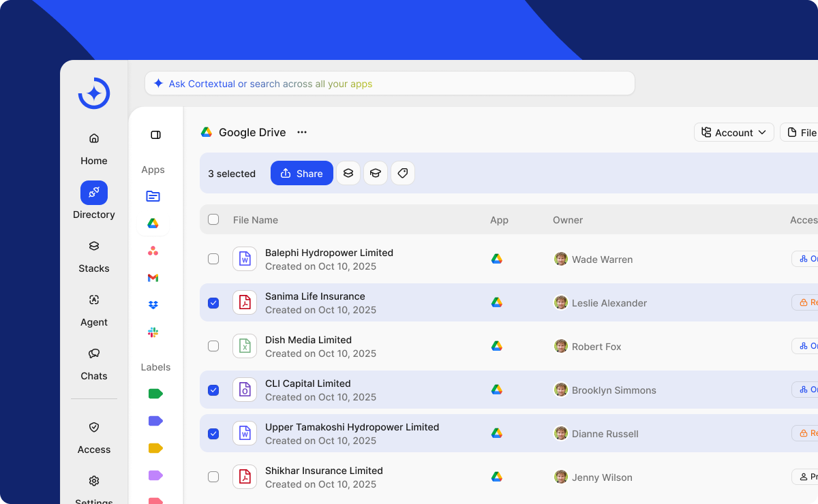Toggle the select-all checkbox in the header

(213, 219)
